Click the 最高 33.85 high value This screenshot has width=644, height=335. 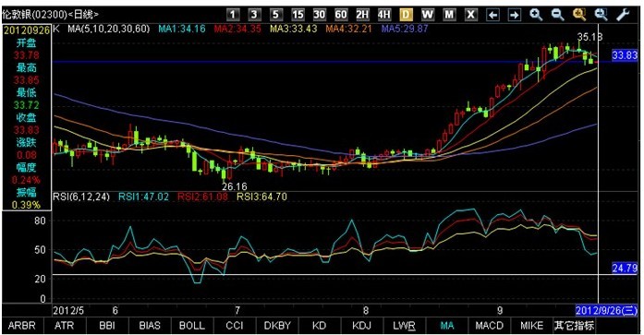(26, 80)
